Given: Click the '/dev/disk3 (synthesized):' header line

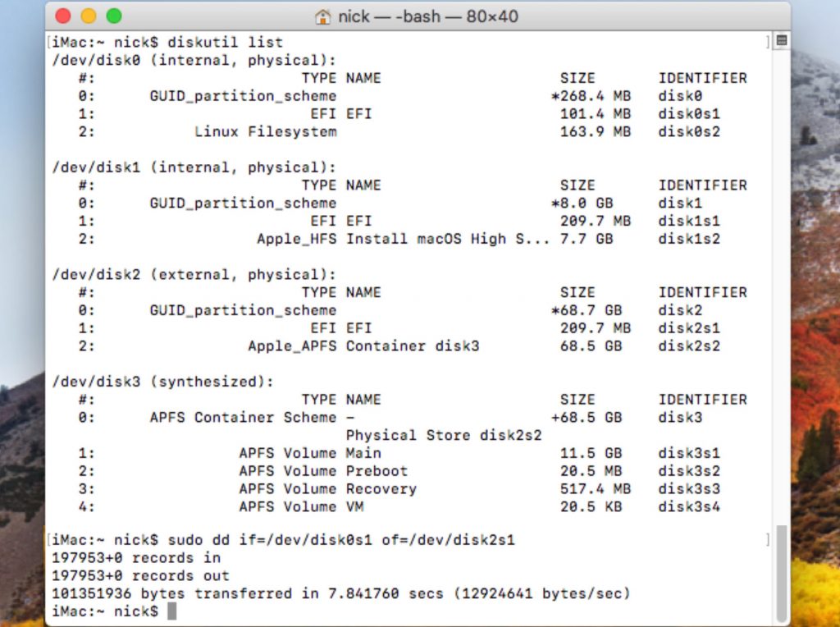Looking at the screenshot, I should coord(162,382).
